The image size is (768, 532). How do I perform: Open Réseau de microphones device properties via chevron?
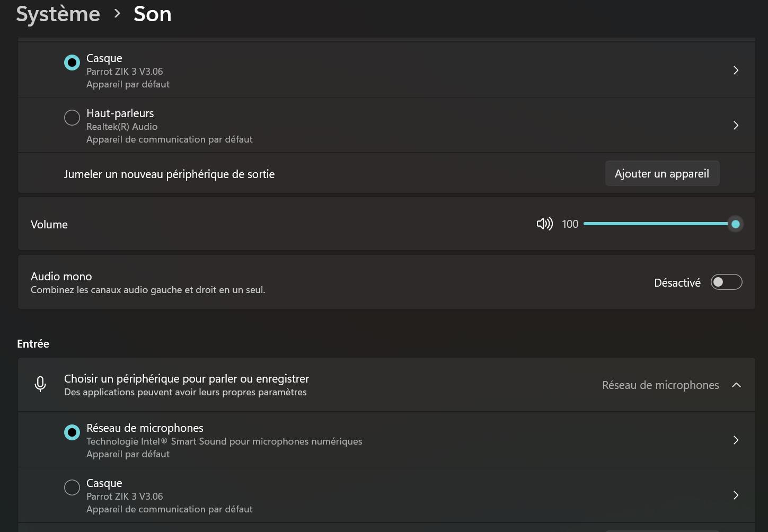tap(736, 440)
